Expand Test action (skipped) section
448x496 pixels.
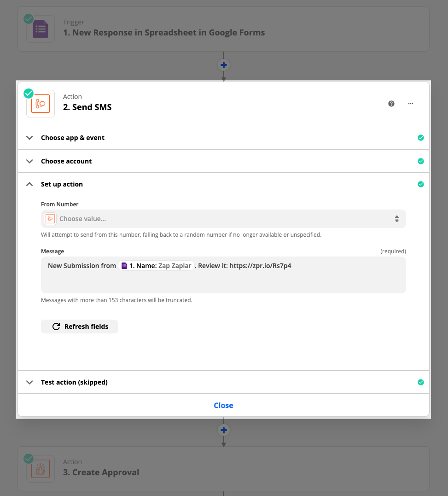tap(29, 382)
